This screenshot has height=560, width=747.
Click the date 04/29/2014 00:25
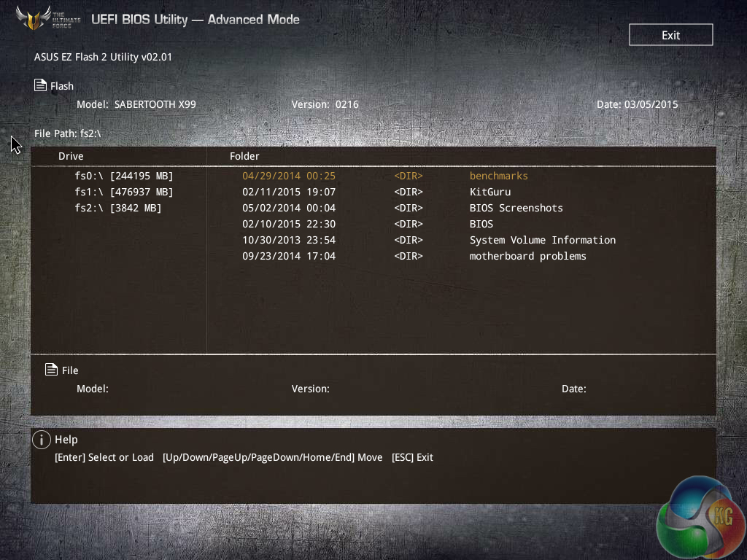[289, 176]
